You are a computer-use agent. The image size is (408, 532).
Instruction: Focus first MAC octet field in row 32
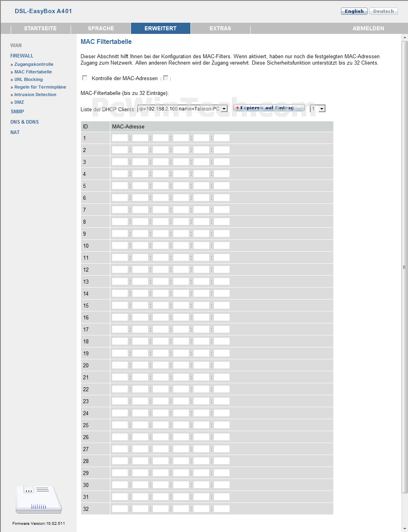[x=120, y=509]
